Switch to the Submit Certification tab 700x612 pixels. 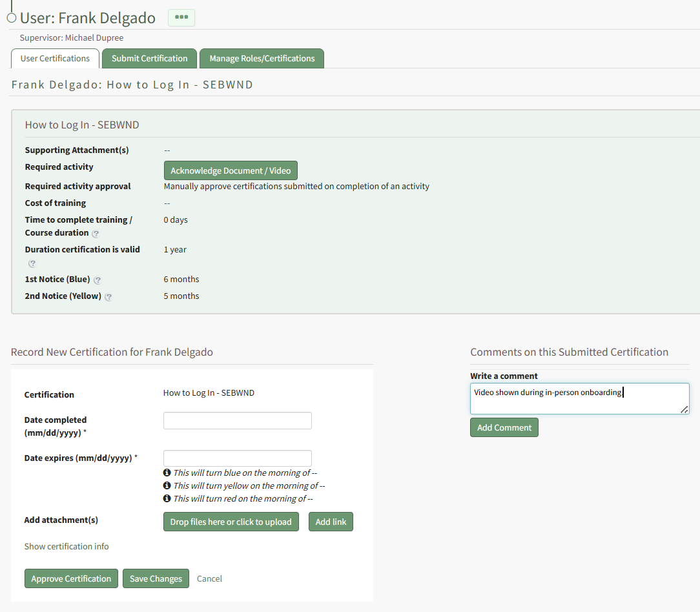pyautogui.click(x=149, y=58)
